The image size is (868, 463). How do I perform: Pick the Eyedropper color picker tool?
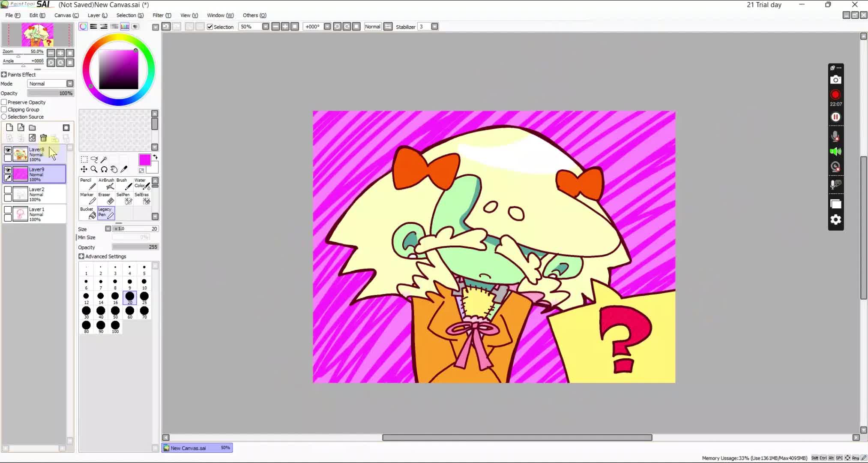(124, 169)
